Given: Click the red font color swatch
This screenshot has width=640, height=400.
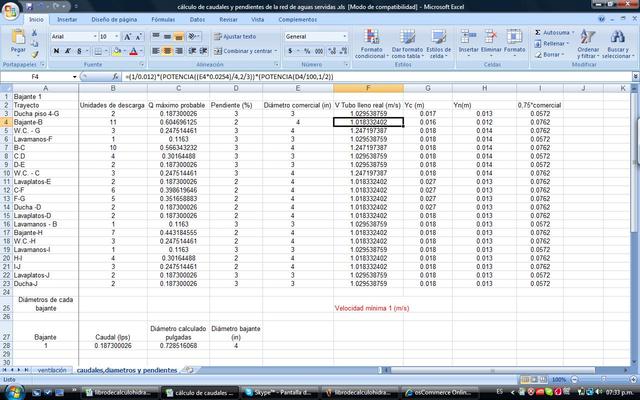Looking at the screenshot, I should click(133, 51).
